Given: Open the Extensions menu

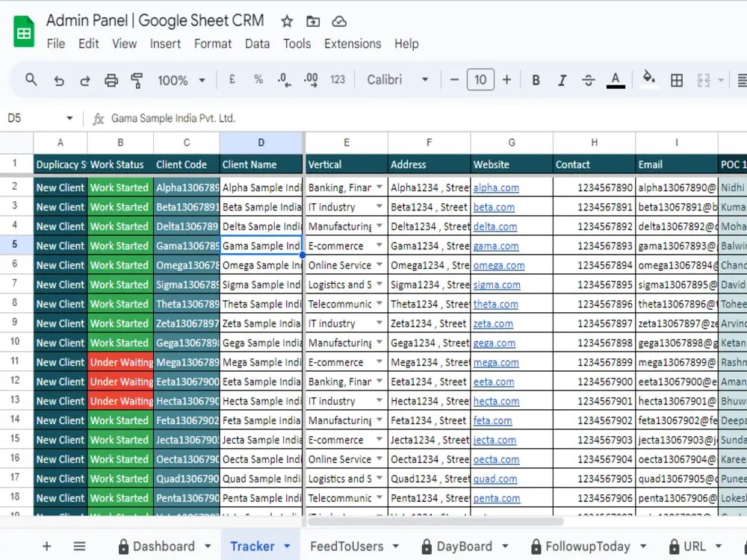Looking at the screenshot, I should coord(353,44).
